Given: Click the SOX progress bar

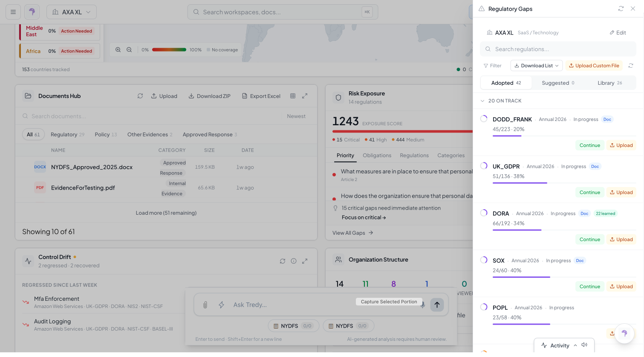Looking at the screenshot, I should [564, 277].
